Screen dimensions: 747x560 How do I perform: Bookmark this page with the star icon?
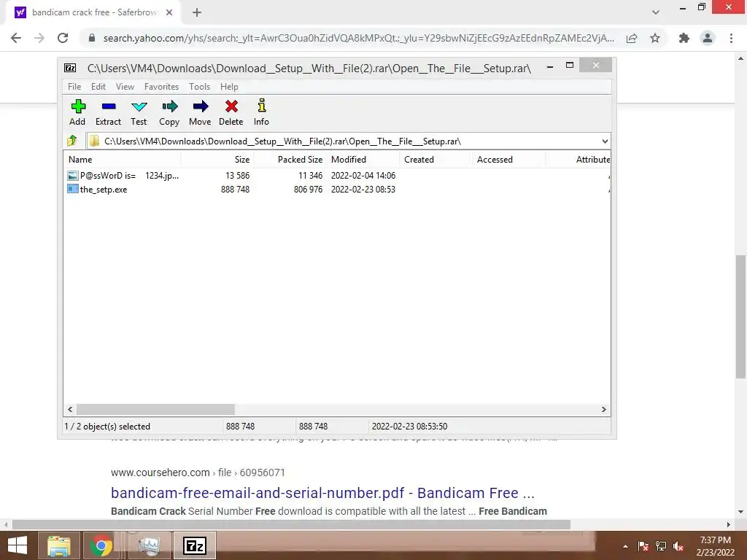(655, 38)
